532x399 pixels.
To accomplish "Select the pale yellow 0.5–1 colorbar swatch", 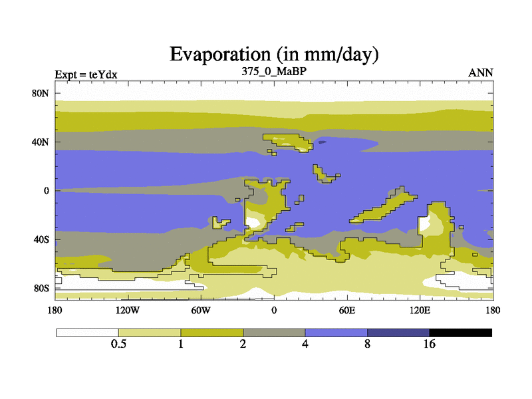I will pyautogui.click(x=150, y=332).
